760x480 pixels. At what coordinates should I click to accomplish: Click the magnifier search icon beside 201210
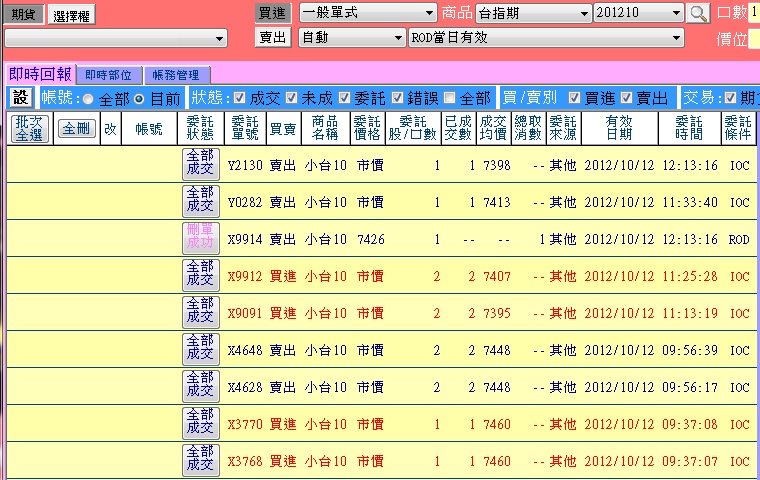click(x=698, y=13)
